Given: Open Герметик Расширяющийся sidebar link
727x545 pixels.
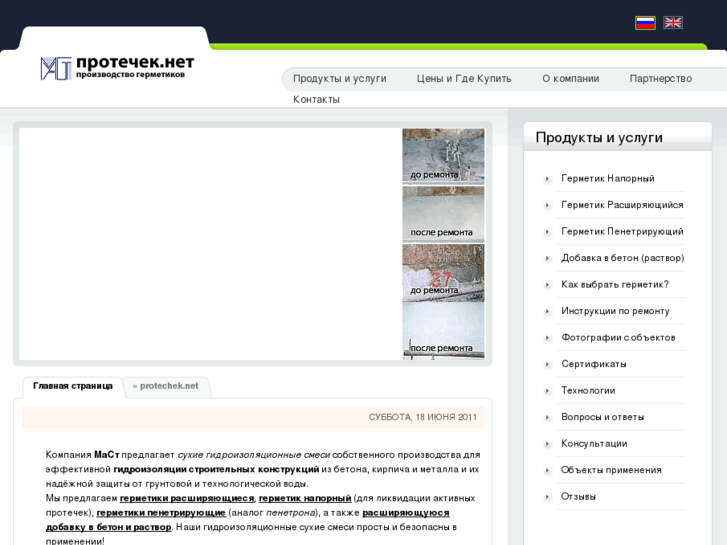Looking at the screenshot, I should click(x=622, y=205).
